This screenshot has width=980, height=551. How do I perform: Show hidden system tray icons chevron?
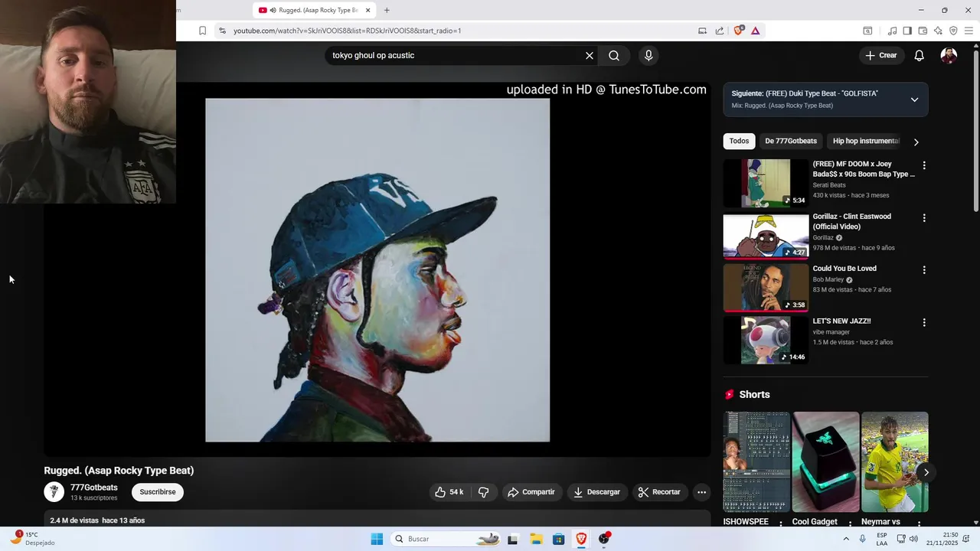point(845,539)
